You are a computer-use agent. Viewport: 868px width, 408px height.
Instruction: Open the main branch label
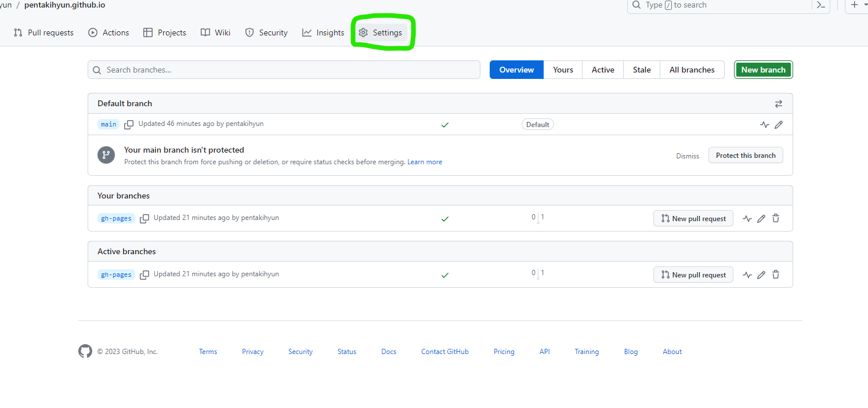tap(108, 124)
